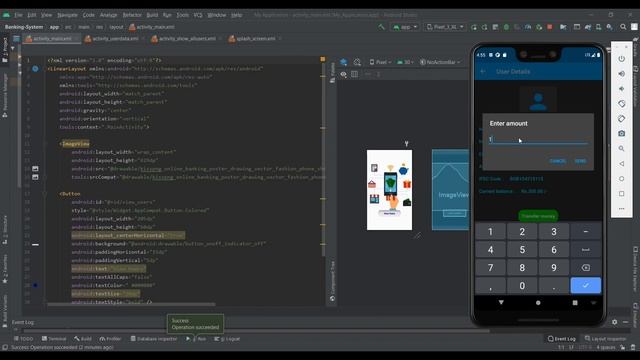This screenshot has height=360, width=640.
Task: Open Search Everywhere magnifier in toolbar
Action: coord(623,27)
